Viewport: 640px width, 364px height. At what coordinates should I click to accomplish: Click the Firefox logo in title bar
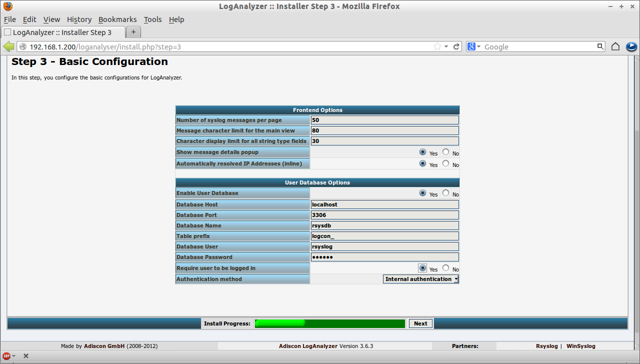(8, 6)
